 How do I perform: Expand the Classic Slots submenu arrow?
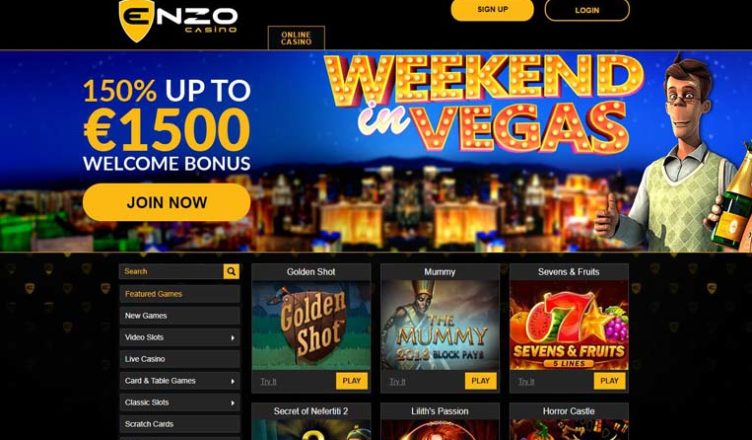[x=233, y=403]
